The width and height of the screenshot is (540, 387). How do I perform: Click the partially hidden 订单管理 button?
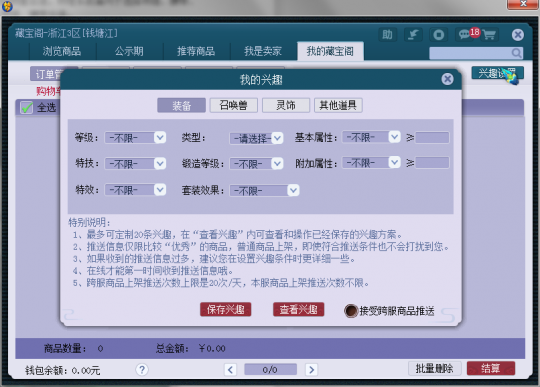coord(46,74)
